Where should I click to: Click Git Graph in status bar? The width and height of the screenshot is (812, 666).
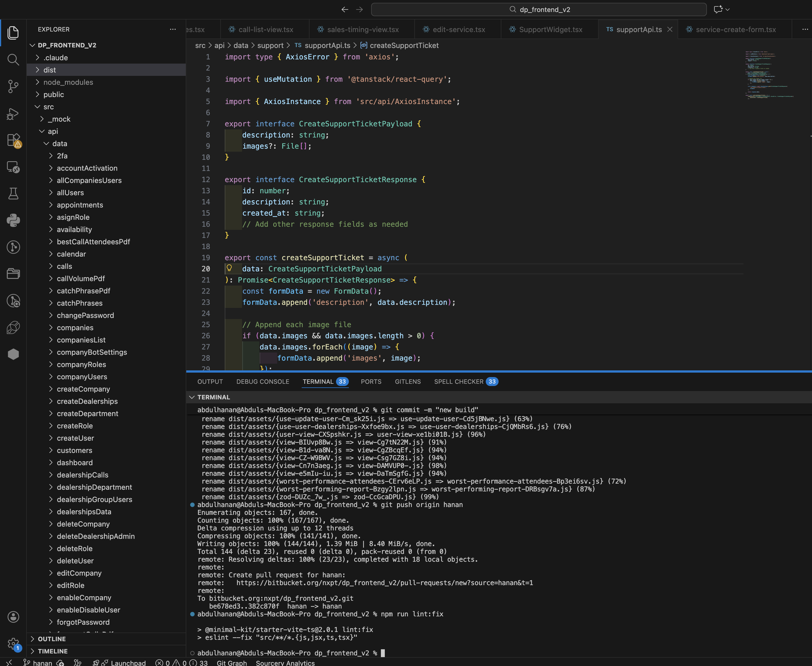tap(232, 663)
